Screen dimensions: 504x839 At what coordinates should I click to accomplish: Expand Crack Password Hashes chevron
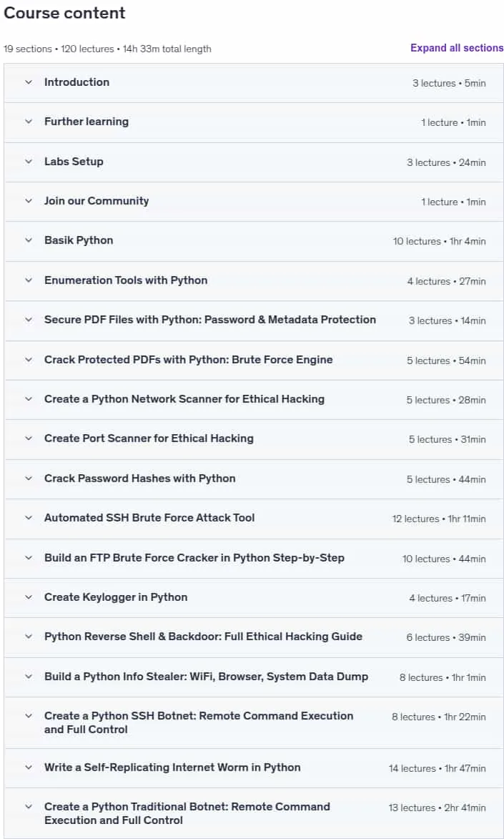click(29, 479)
